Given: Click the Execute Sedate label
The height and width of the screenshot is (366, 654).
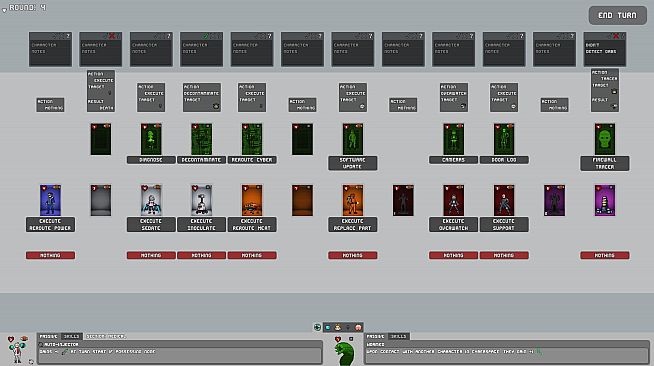Looking at the screenshot, I should pyautogui.click(x=151, y=224).
